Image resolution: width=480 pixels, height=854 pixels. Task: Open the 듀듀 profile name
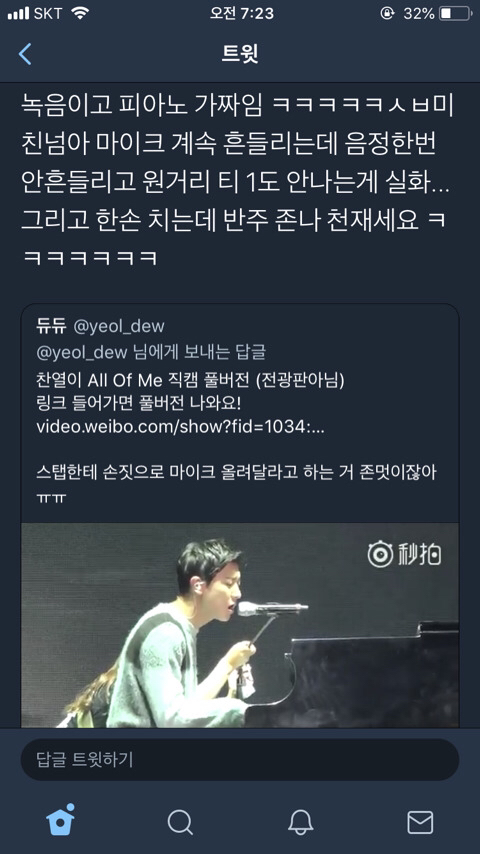[51, 326]
